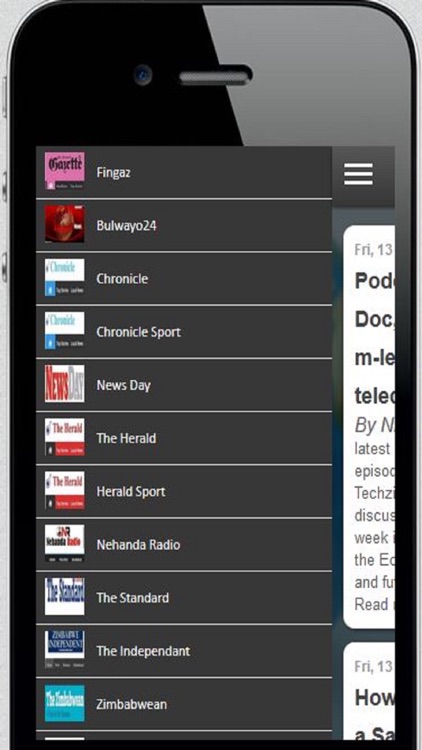Open The Herald news feed
Image resolution: width=422 pixels, height=750 pixels.
(x=184, y=438)
